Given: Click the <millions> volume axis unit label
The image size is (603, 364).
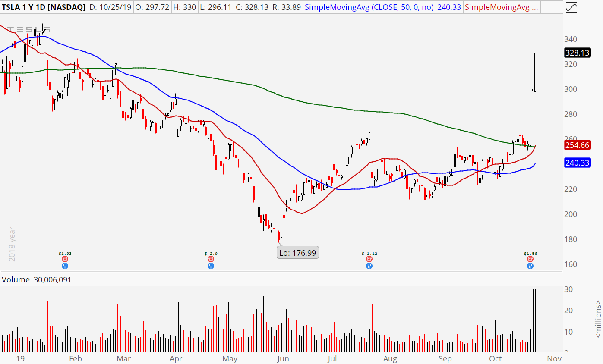Looking at the screenshot, I should pyautogui.click(x=598, y=319).
